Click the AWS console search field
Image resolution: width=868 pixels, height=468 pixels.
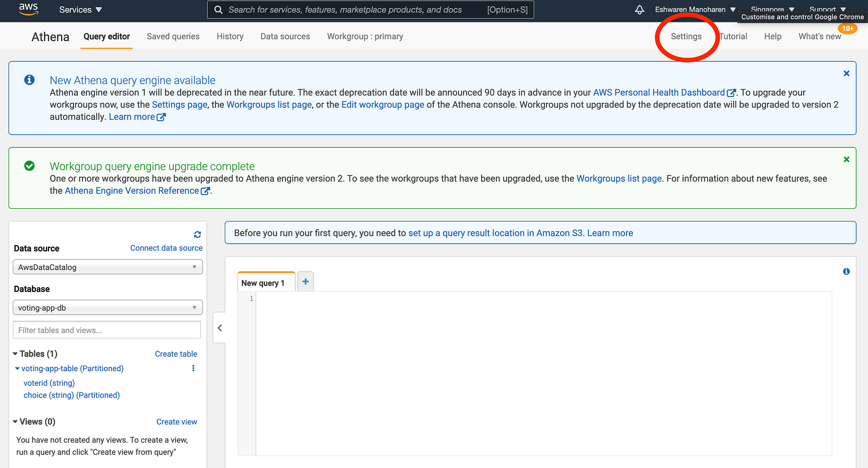click(x=371, y=9)
